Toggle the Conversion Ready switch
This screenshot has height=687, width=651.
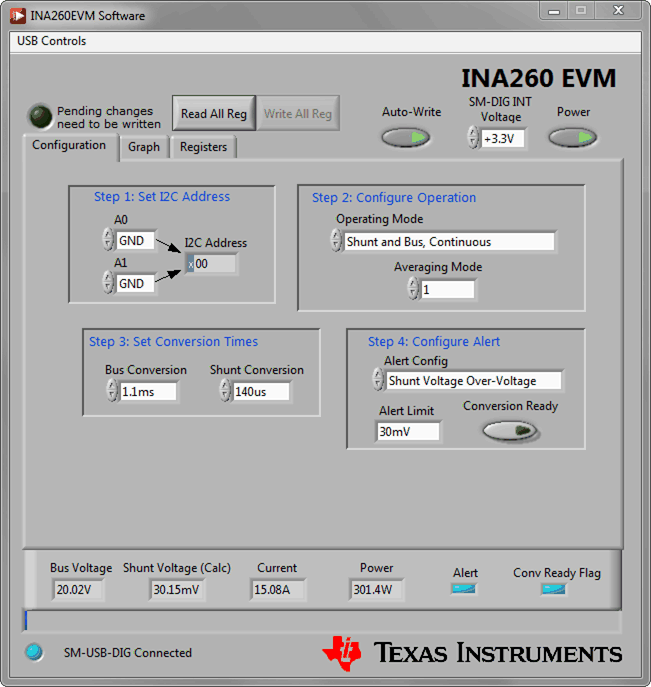(x=510, y=430)
